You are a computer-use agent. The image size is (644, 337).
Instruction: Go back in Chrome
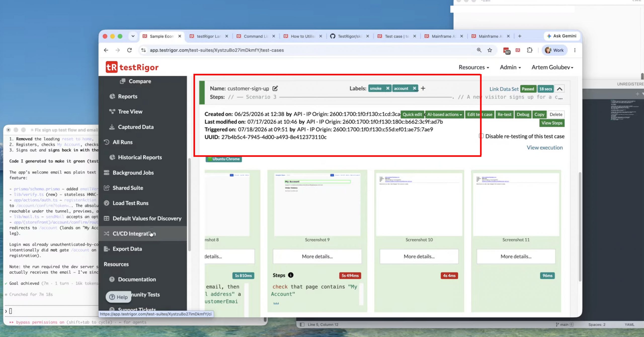(x=106, y=50)
